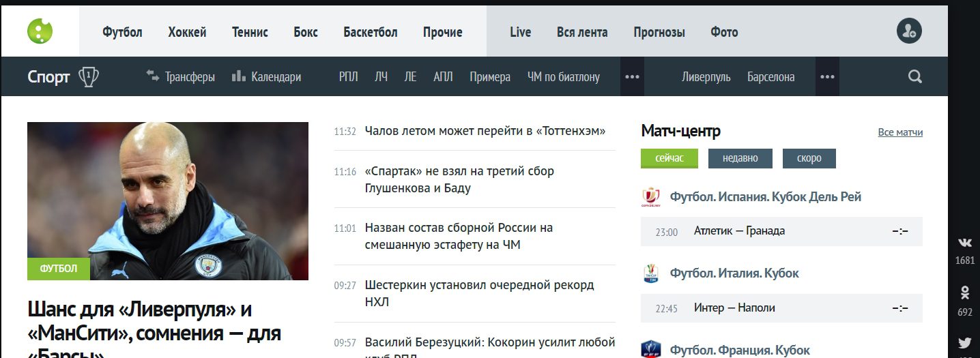Click the 11:32 news timestamp
Viewport: 980px width, 358px height.
[345, 132]
